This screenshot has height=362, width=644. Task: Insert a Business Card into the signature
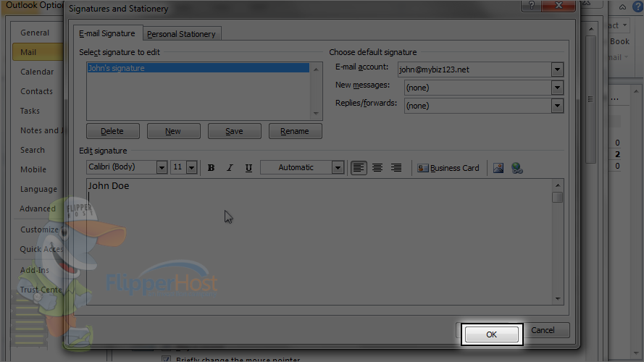click(x=448, y=168)
